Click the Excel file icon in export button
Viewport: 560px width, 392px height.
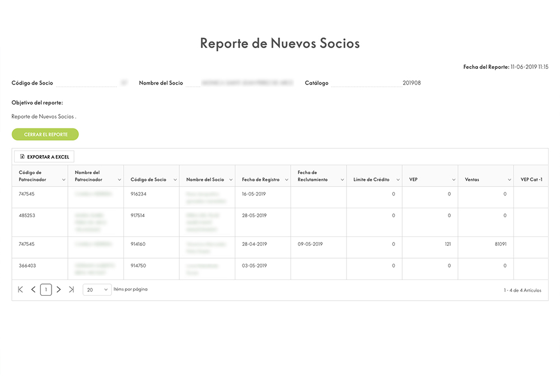(22, 157)
